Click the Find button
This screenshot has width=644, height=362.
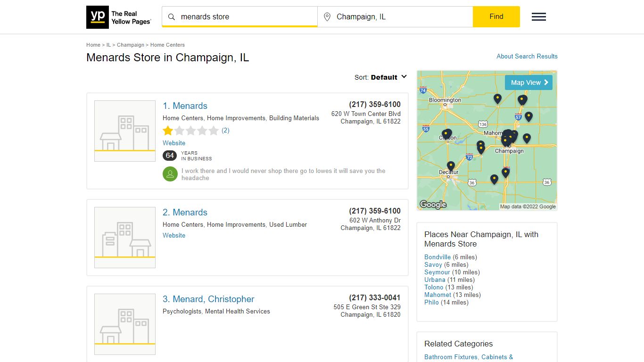click(496, 16)
